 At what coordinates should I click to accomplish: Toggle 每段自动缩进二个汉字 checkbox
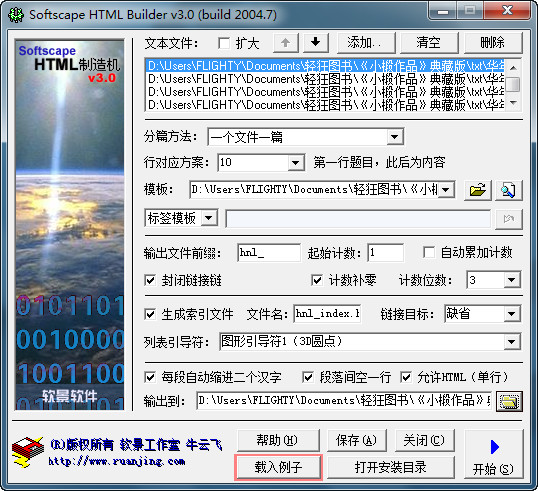pos(150,377)
